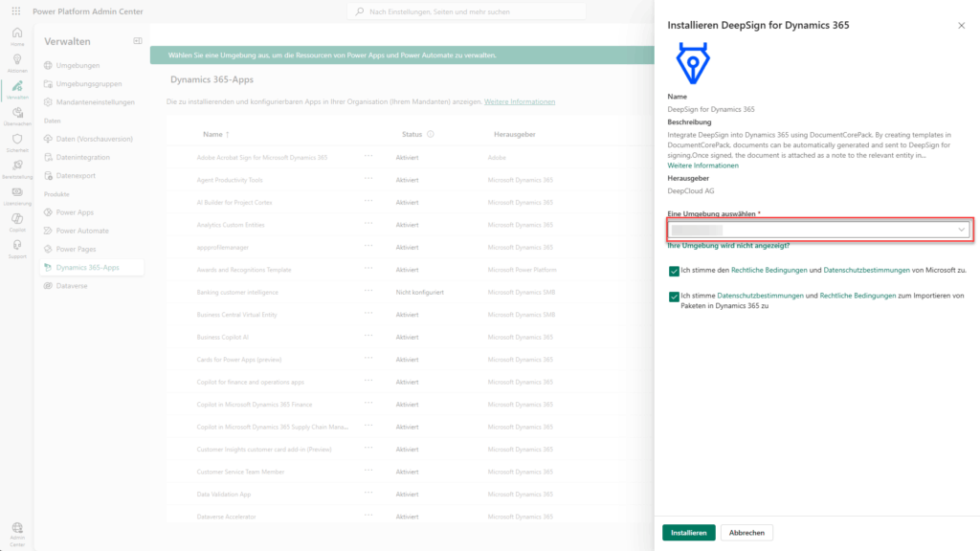
Task: Select the Customer Service Team Member row
Action: tap(410, 473)
